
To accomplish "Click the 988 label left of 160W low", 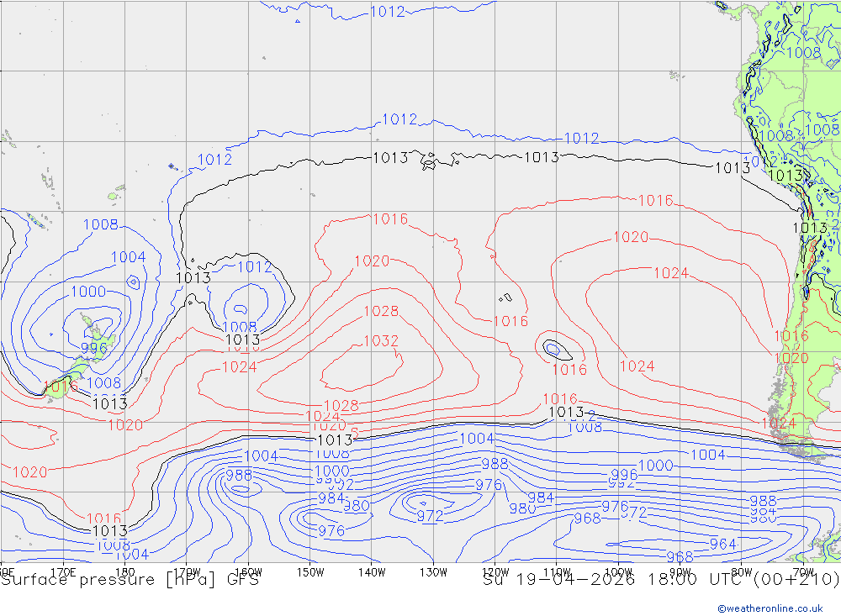I will (x=239, y=476).
